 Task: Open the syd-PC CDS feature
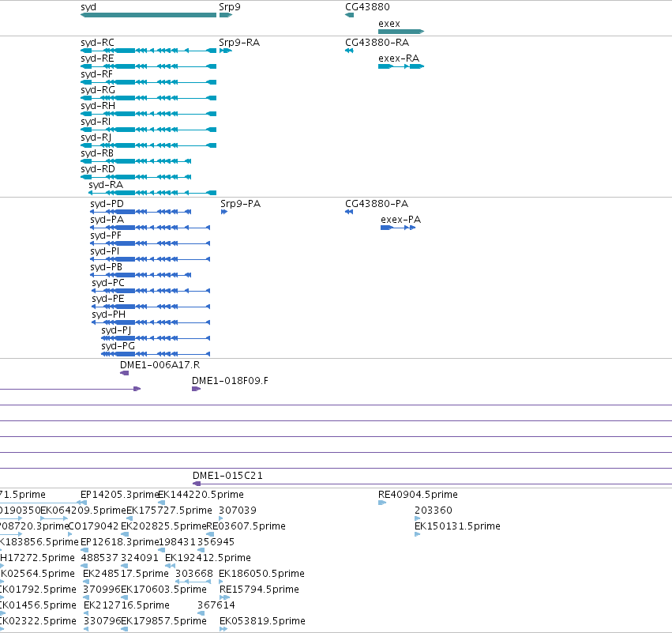[x=151, y=291]
